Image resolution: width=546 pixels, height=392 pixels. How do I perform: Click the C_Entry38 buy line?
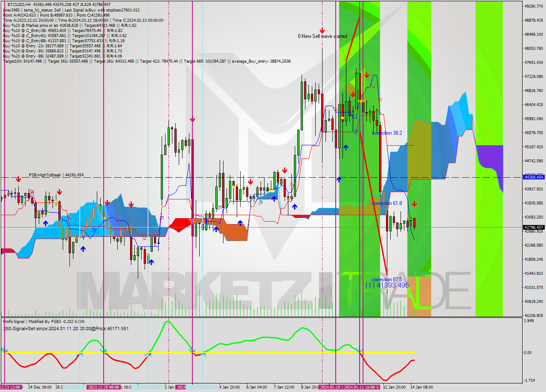pos(62,30)
